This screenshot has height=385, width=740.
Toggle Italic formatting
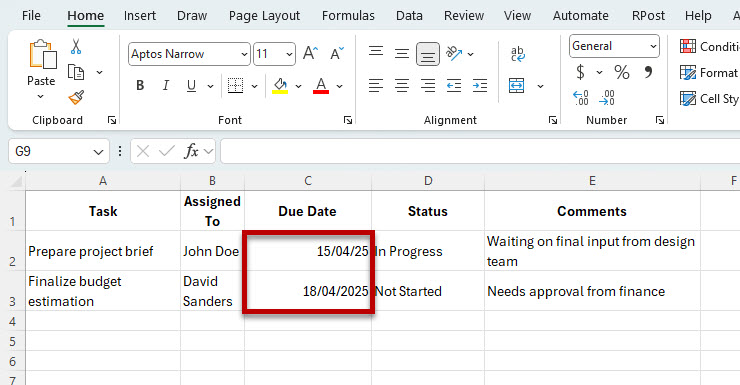[x=166, y=85]
